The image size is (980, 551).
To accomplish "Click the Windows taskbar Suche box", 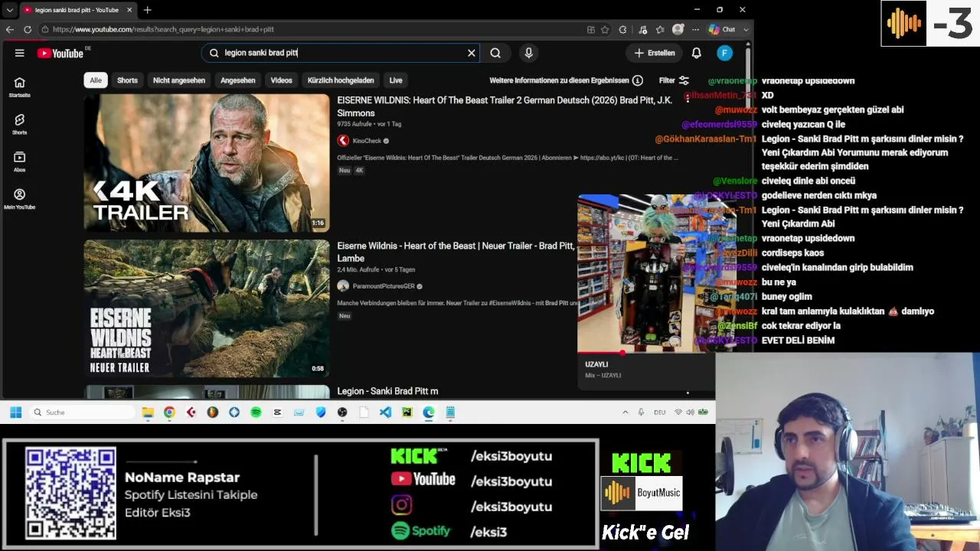I will 83,412.
